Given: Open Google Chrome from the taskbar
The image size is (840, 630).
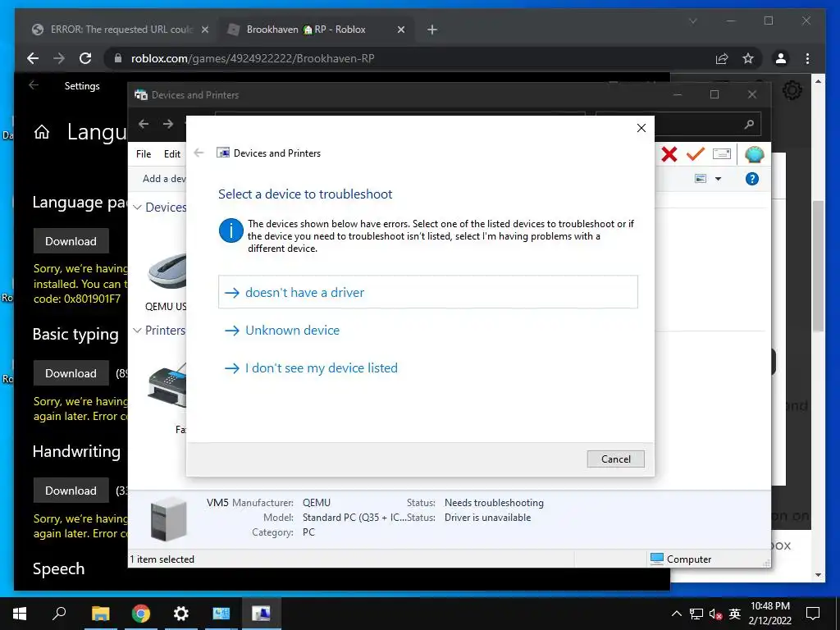Looking at the screenshot, I should [141, 614].
